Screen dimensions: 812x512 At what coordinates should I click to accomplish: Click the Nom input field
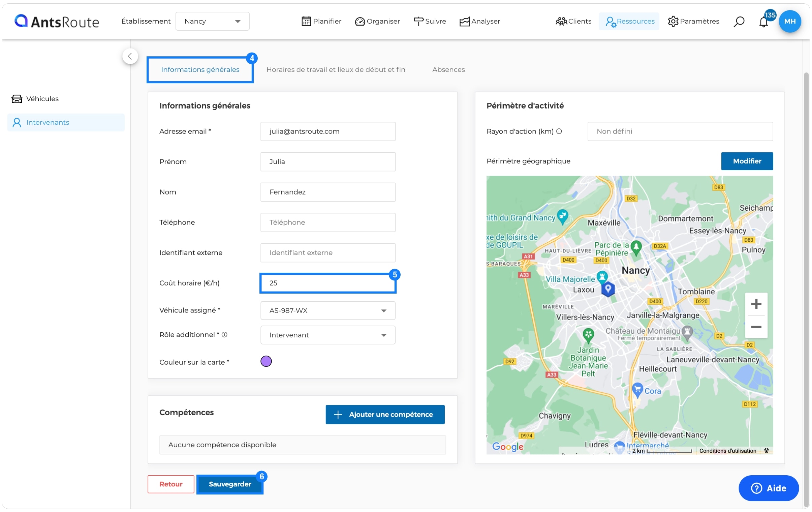[x=328, y=192]
